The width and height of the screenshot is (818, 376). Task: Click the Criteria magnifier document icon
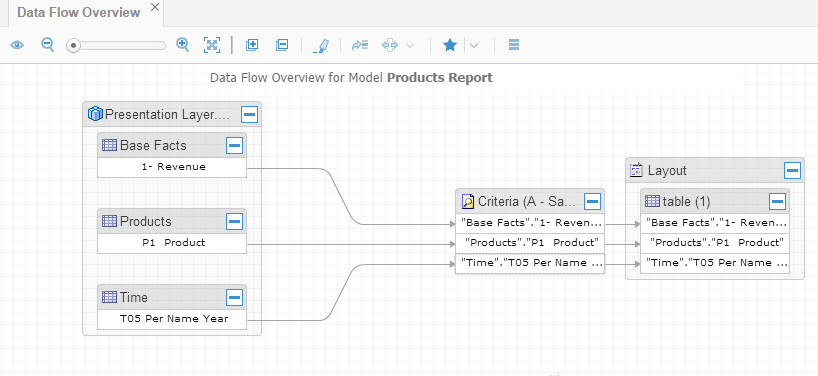click(467, 201)
